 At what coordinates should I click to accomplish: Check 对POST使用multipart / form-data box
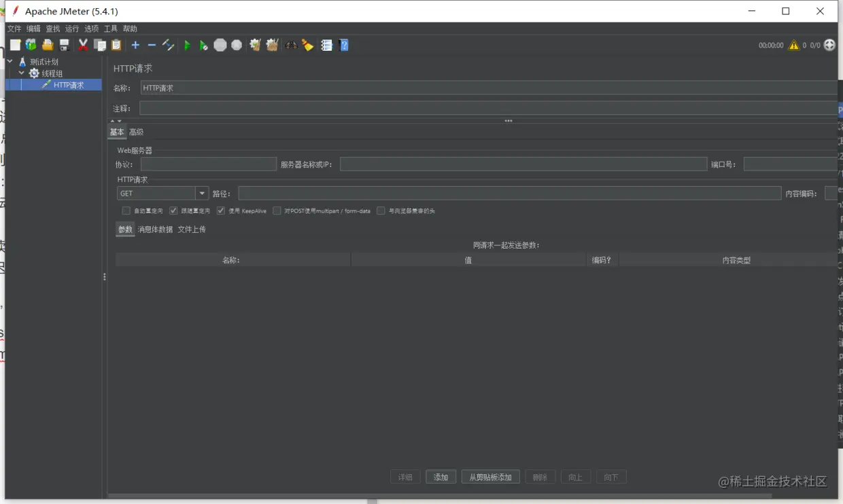pos(277,211)
